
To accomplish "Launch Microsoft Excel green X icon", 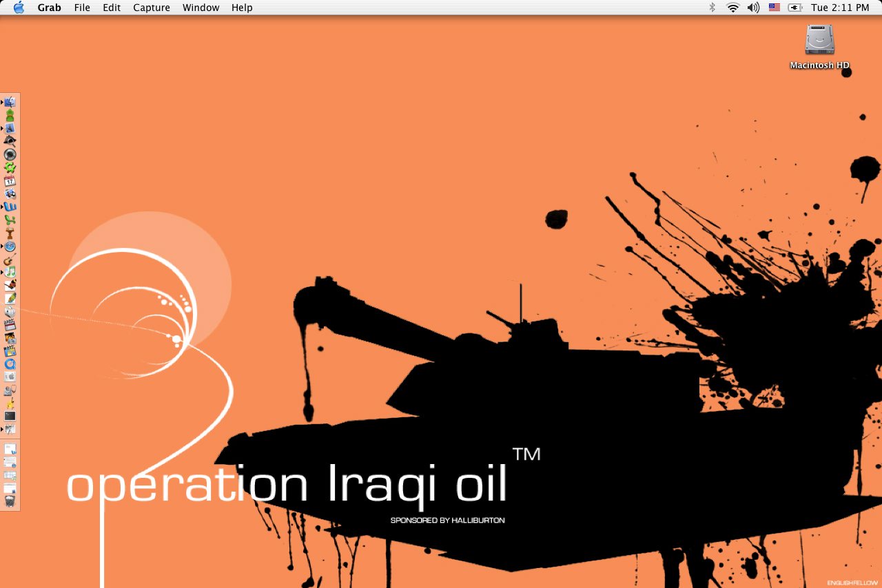I will 10,220.
